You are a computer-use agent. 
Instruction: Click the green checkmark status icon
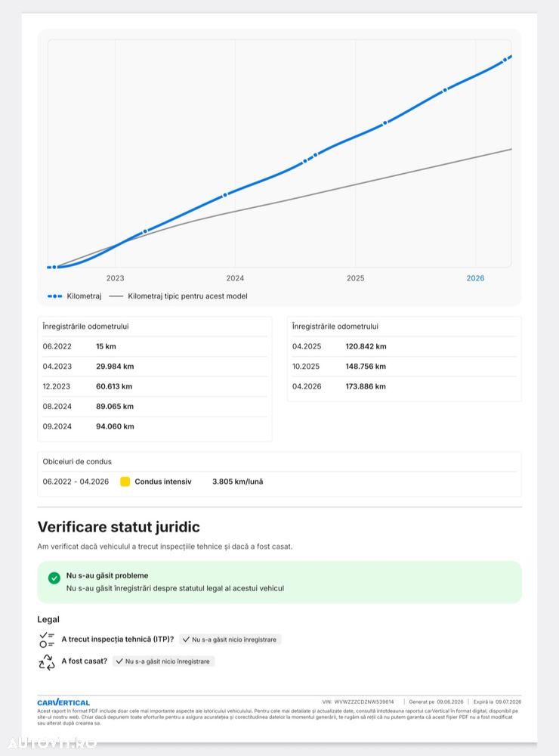(x=54, y=578)
